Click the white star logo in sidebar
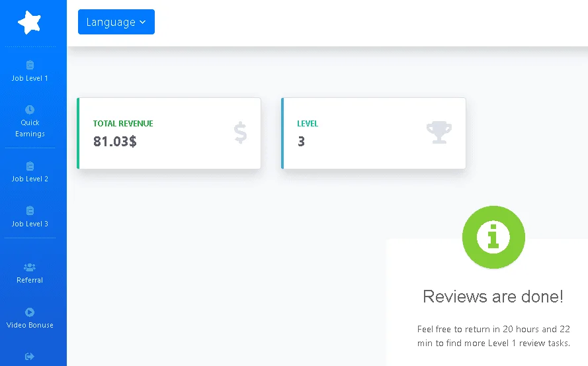 tap(30, 22)
